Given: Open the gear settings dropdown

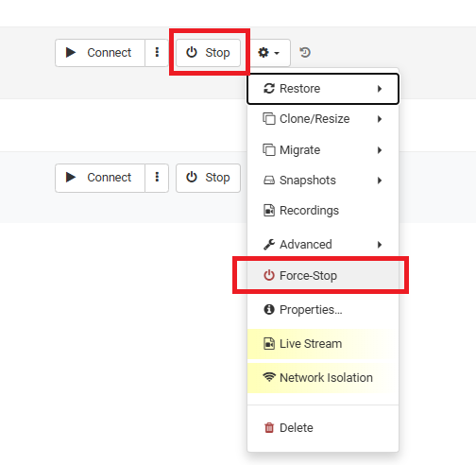Looking at the screenshot, I should tap(269, 53).
